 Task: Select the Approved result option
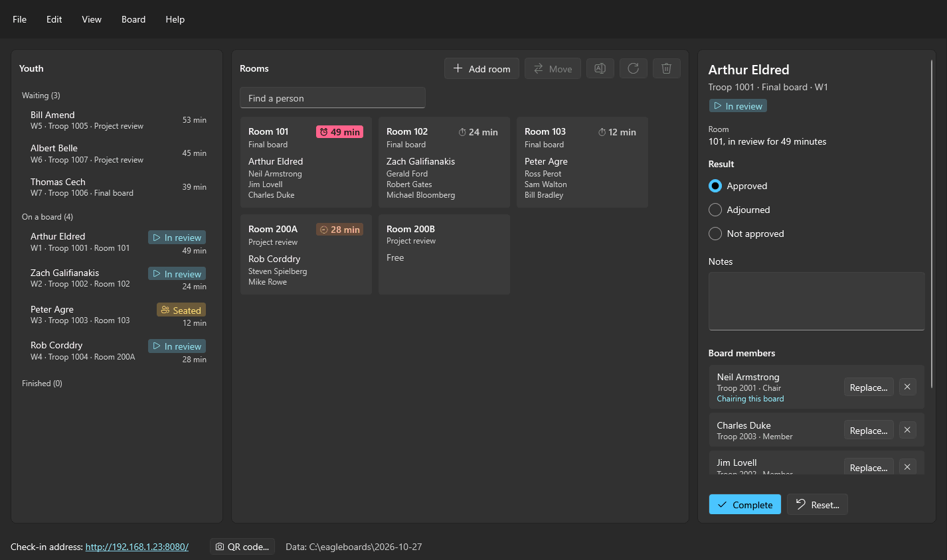coord(738,186)
